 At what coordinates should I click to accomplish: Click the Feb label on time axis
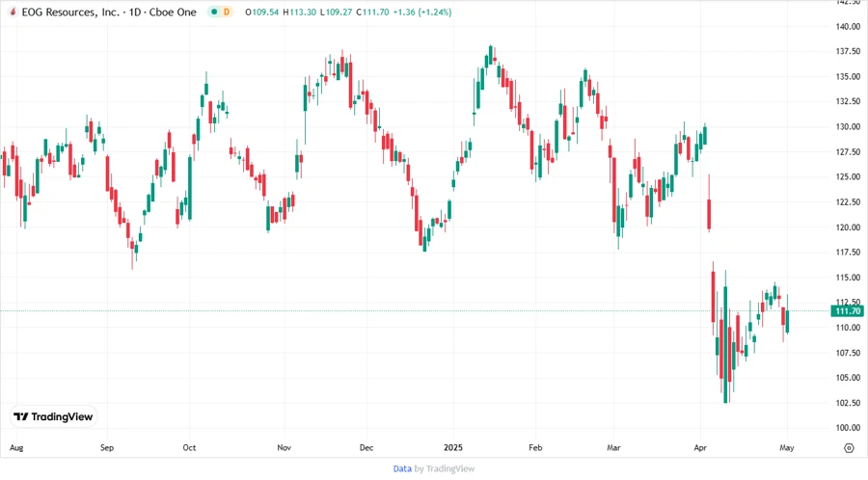point(535,448)
